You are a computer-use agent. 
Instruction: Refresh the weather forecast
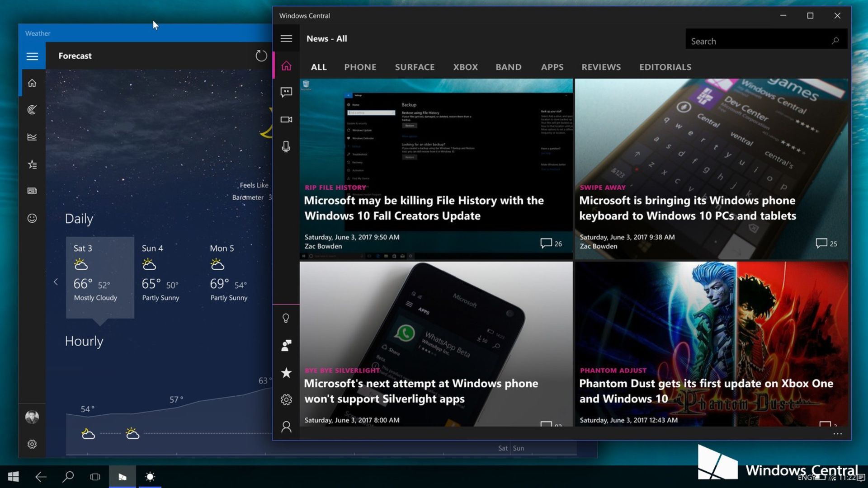[x=261, y=56]
